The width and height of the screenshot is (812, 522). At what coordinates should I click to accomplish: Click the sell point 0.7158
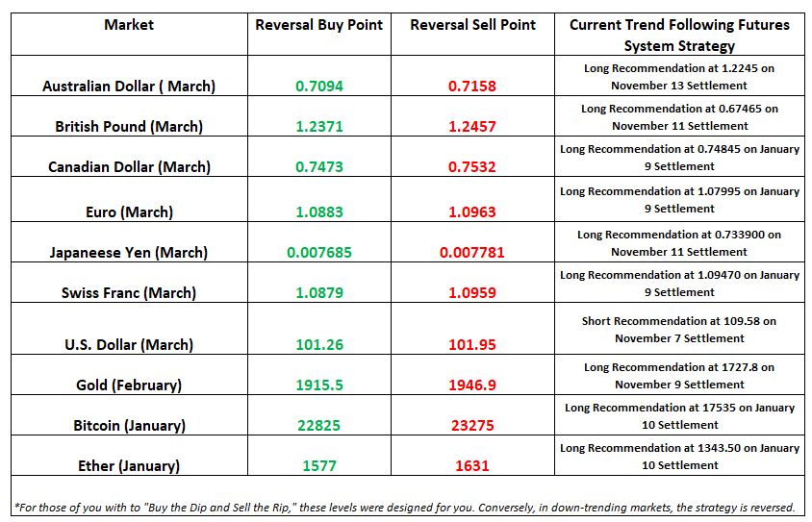point(472,86)
